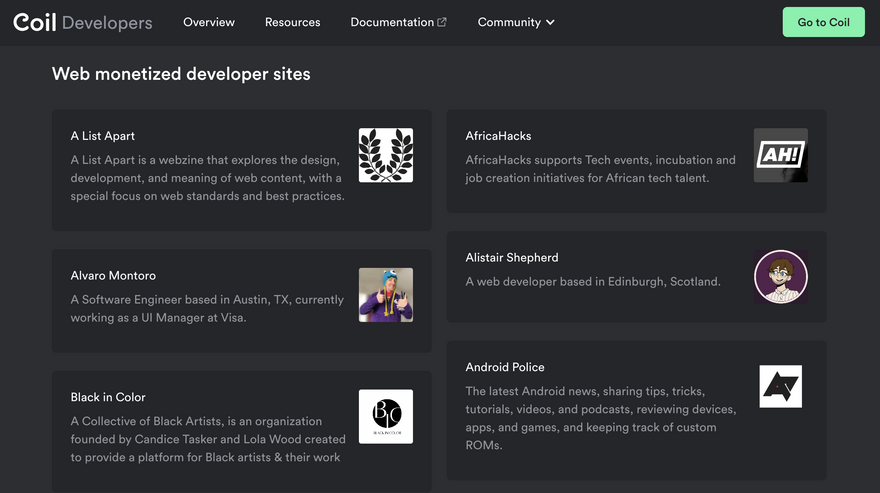Open Alvaro Montoro's profile photo
This screenshot has width=880, height=493.
(x=386, y=295)
